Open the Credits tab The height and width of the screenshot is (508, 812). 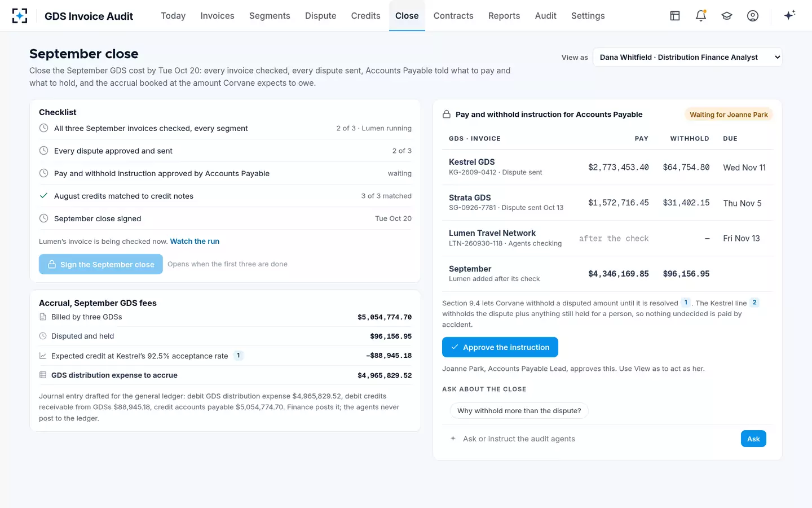pos(365,16)
